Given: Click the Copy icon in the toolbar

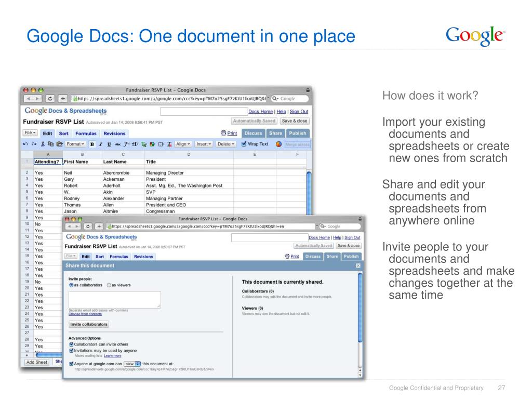Looking at the screenshot, I should [x=51, y=144].
